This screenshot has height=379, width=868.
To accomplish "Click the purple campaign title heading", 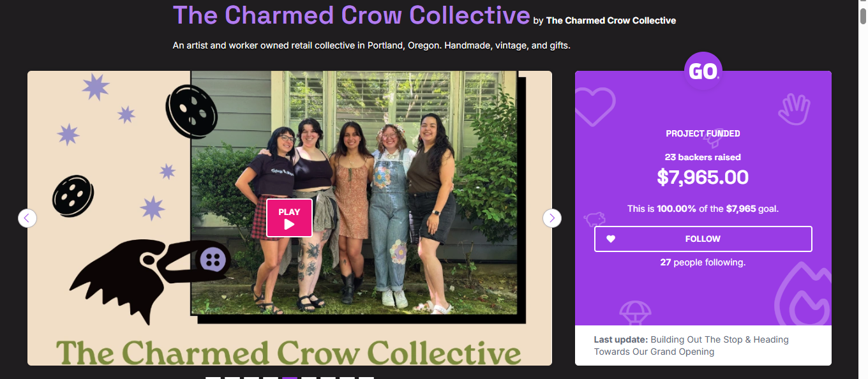I will 351,15.
